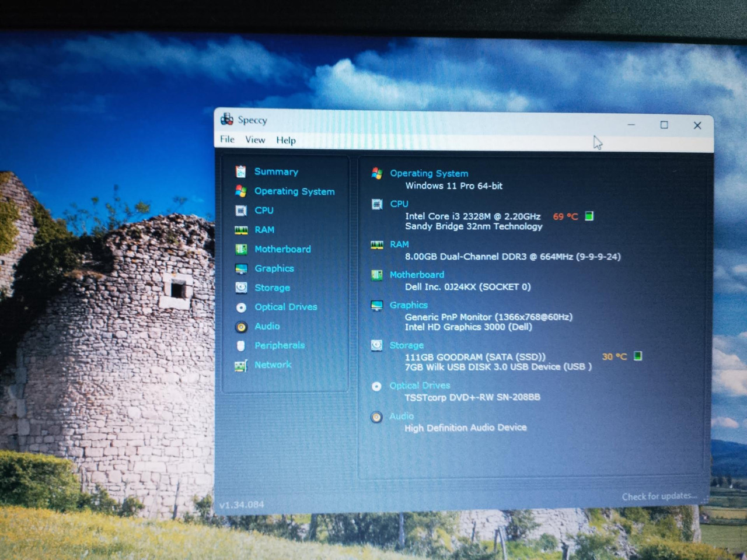Click the Graphics monitor icon in sidebar
The width and height of the screenshot is (747, 560).
[x=241, y=269]
